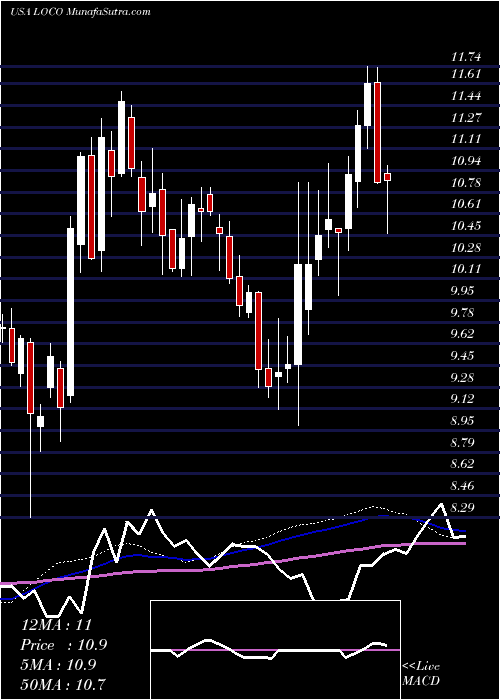Click the tall red candlestick dropping from 11.61
The image size is (500, 700).
(378, 133)
